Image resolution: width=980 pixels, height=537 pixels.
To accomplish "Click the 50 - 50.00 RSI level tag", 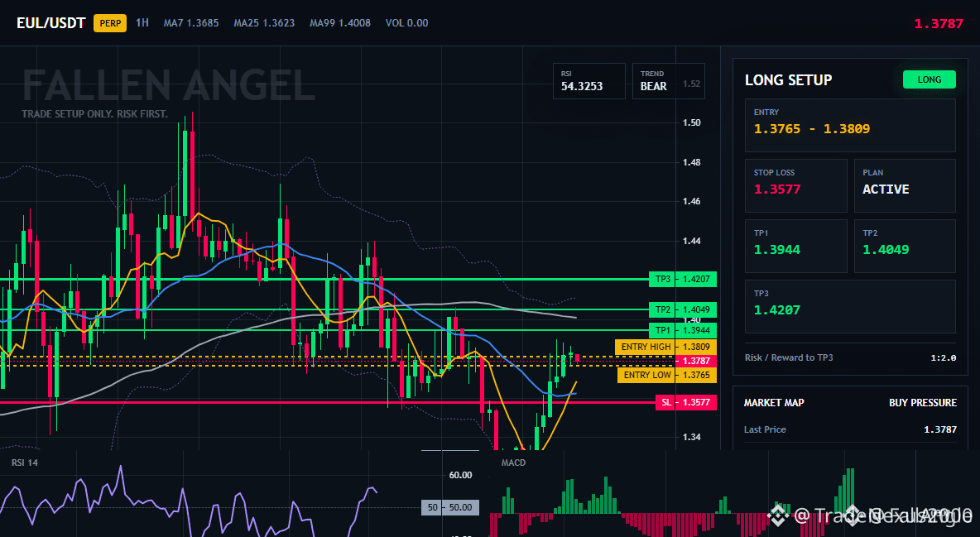I will click(x=450, y=507).
